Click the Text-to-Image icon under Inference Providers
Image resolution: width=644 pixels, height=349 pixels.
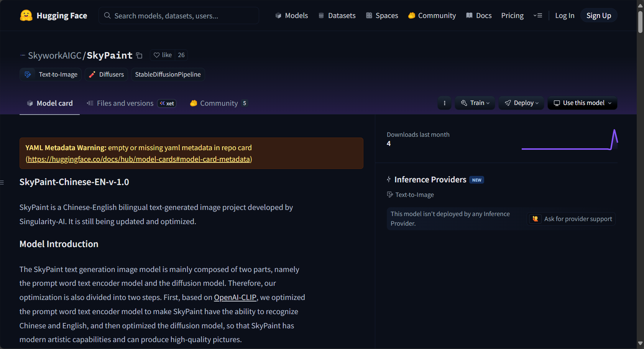(390, 195)
